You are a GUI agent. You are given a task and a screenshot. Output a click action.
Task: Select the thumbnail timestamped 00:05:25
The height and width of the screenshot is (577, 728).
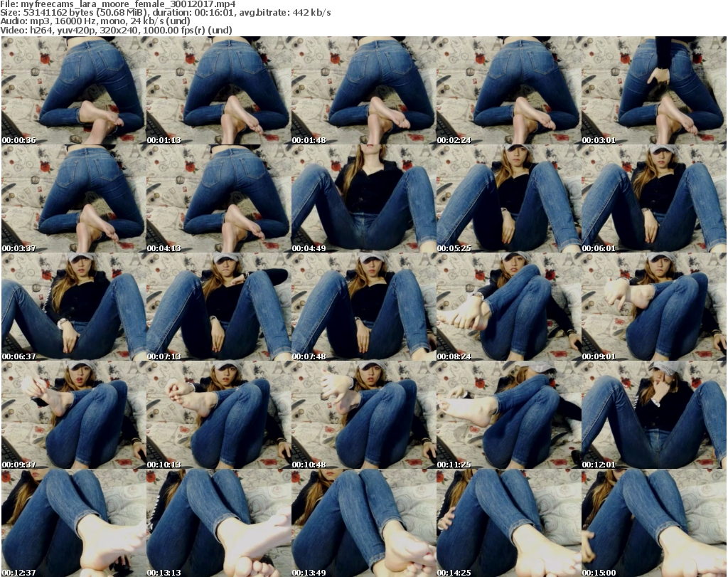(x=508, y=198)
